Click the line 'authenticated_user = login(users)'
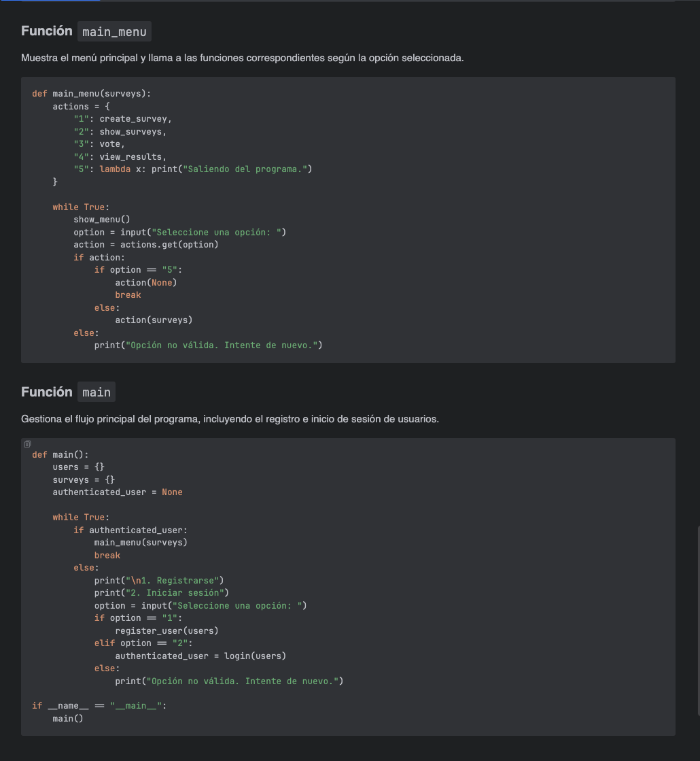This screenshot has width=700, height=761. point(201,656)
